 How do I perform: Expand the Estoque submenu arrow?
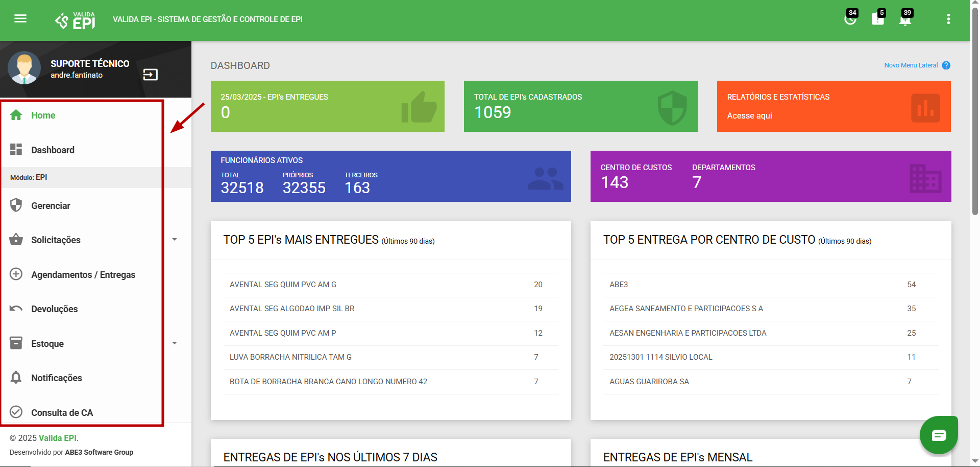[x=175, y=343]
